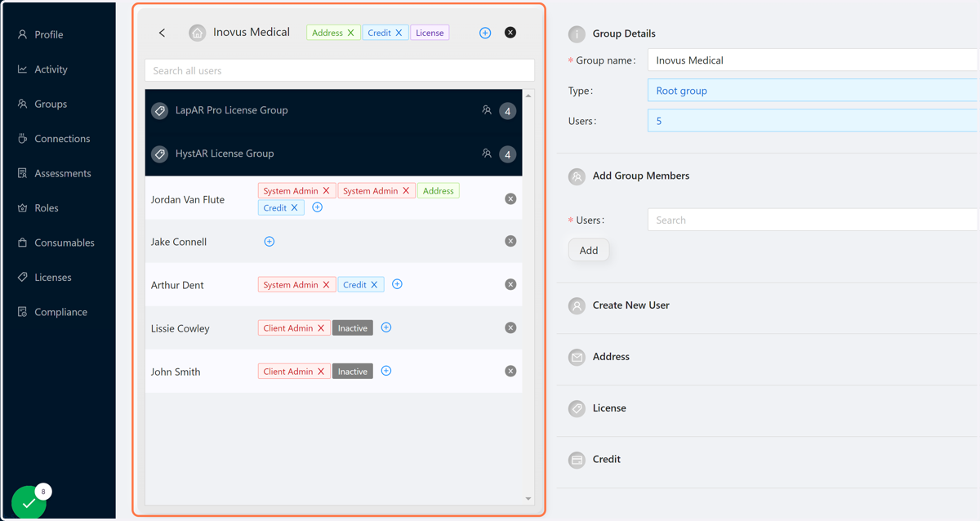Add a role to Arthur Dent
Viewport: 980px width, 521px height.
coord(397,284)
